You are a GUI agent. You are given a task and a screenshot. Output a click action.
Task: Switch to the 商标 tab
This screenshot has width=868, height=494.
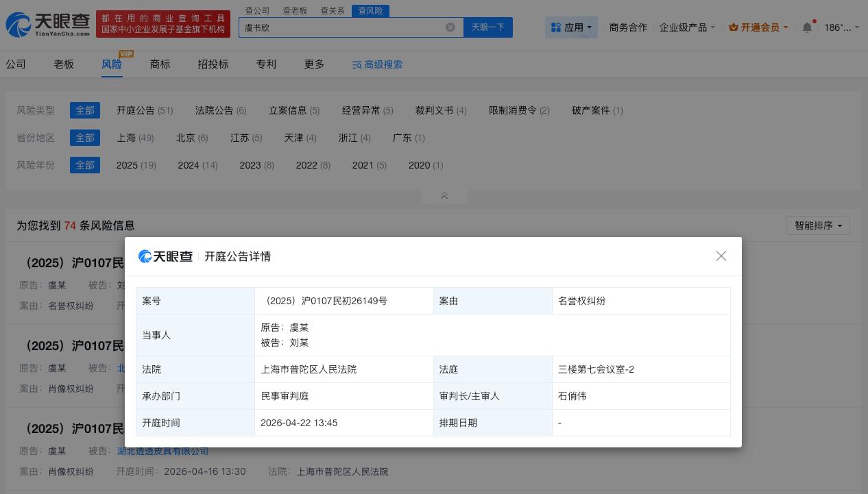160,64
